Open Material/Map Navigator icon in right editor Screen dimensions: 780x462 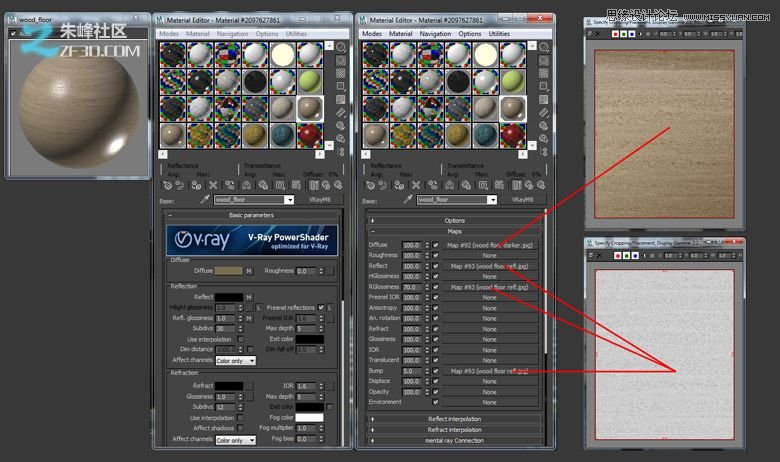pos(544,151)
